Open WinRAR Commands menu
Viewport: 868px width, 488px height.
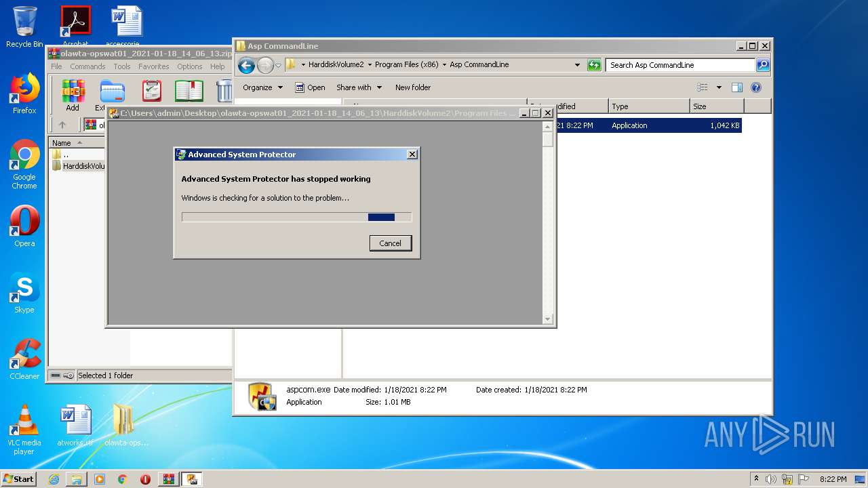coord(87,66)
